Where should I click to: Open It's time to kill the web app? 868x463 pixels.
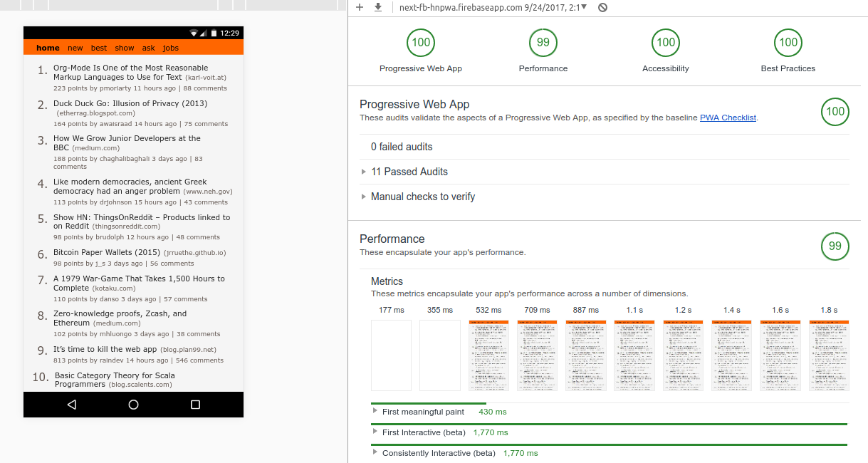[105, 349]
